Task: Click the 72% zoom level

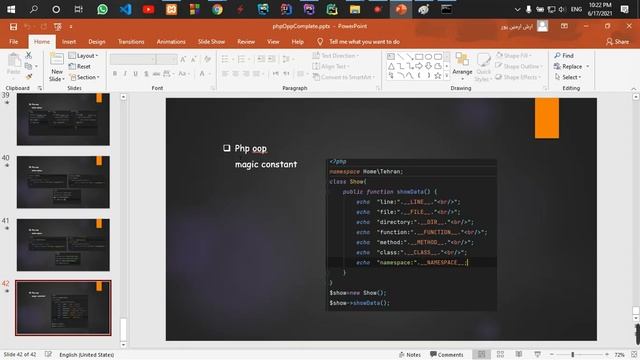Action: 620,355
